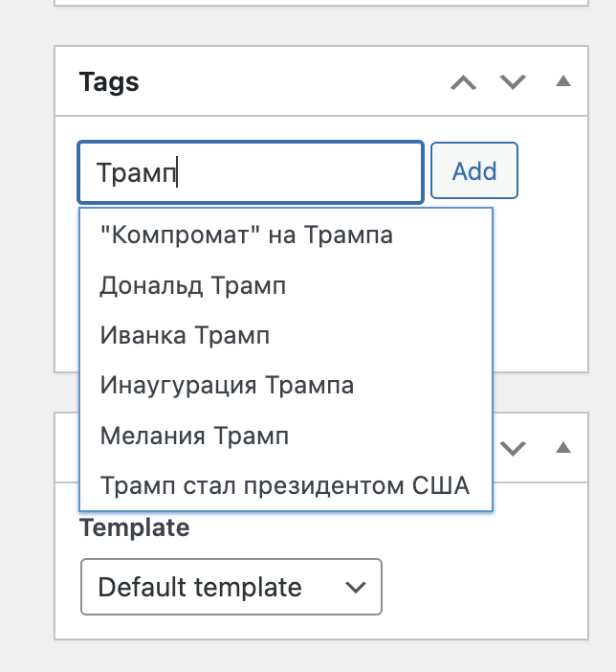Viewport: 616px width, 672px height.
Task: Toggle the lower panel with triangle icon
Action: [x=562, y=447]
